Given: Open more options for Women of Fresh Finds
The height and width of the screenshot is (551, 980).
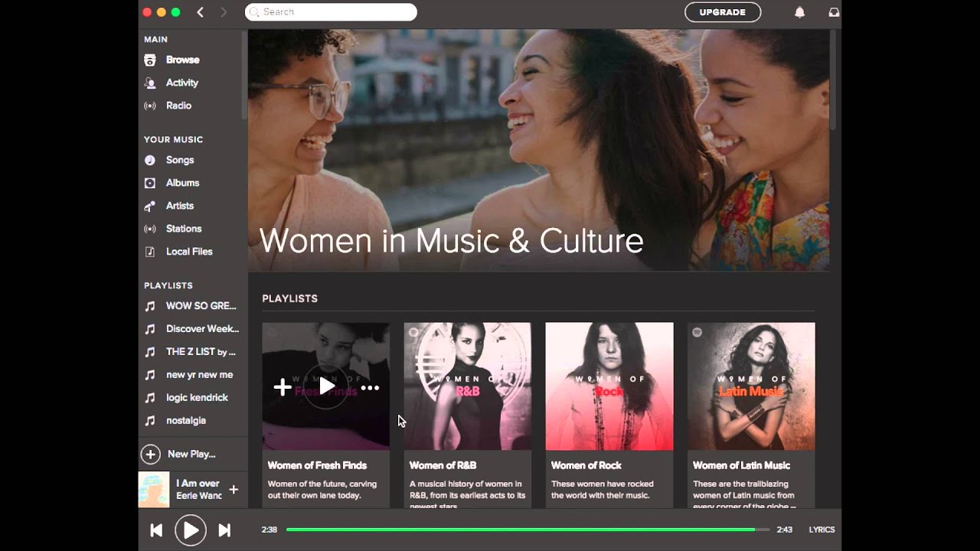Looking at the screenshot, I should 370,388.
